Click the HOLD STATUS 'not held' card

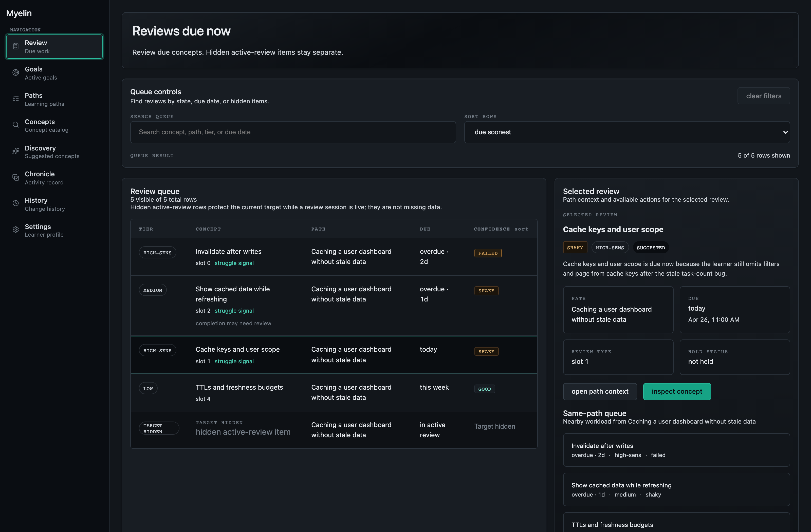click(x=735, y=357)
